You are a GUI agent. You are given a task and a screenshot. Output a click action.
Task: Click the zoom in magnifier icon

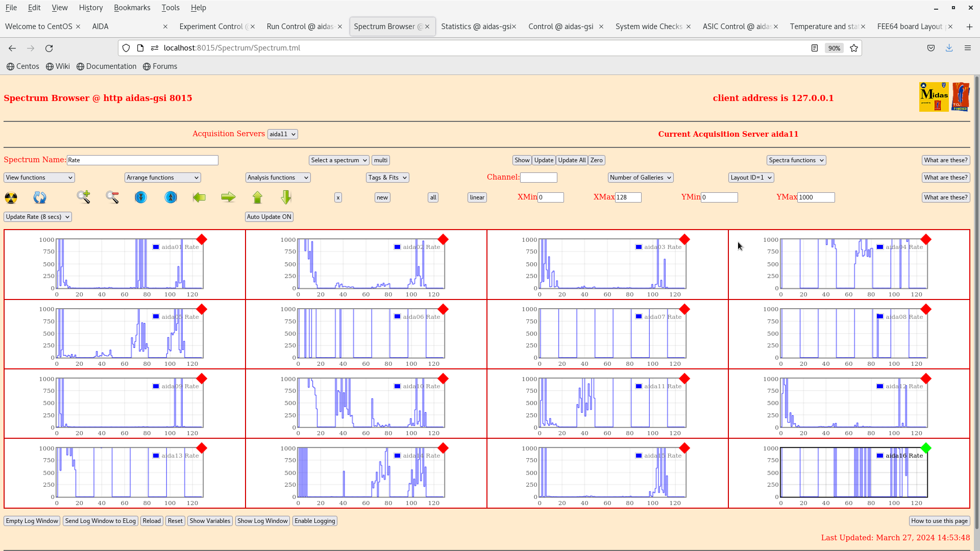click(x=84, y=197)
